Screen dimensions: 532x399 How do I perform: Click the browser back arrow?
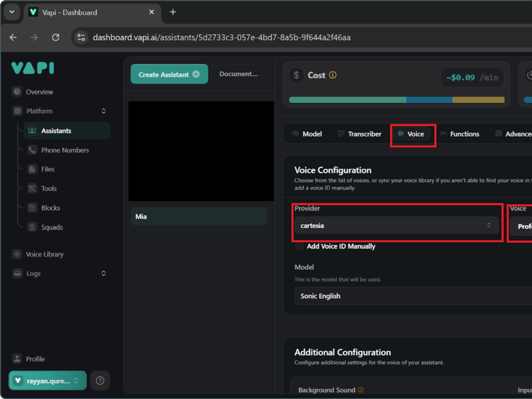(x=13, y=37)
